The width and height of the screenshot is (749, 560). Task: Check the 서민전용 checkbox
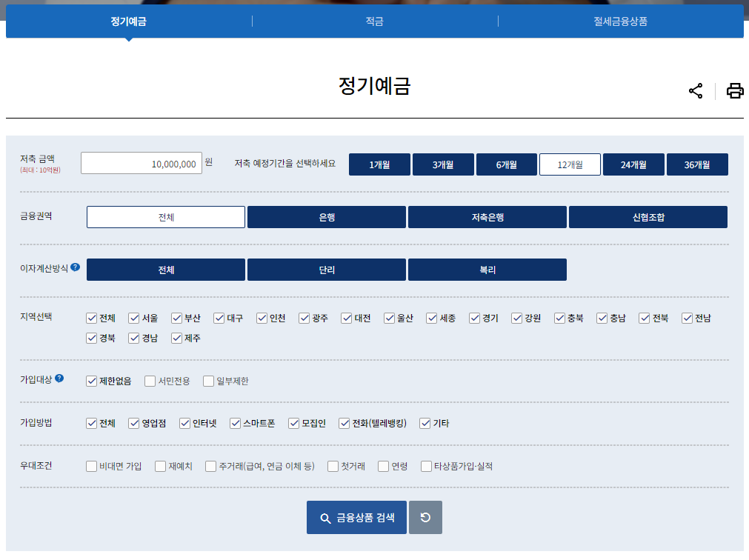pos(150,381)
